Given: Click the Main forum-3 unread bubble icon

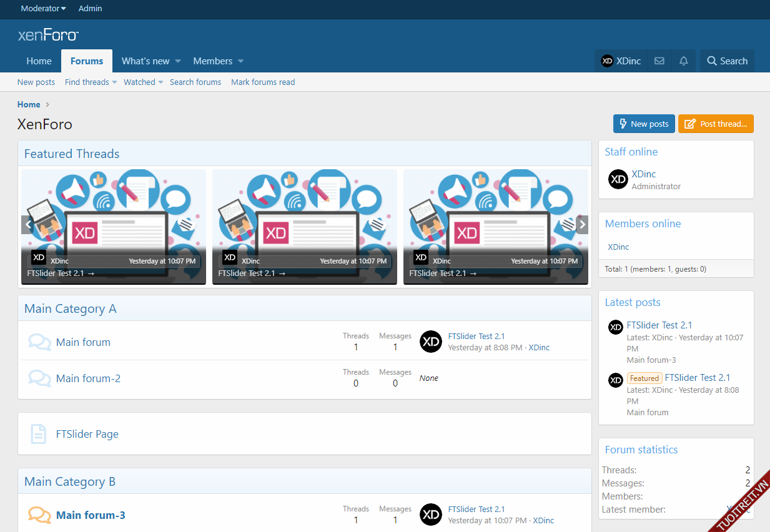Looking at the screenshot, I should point(39,515).
